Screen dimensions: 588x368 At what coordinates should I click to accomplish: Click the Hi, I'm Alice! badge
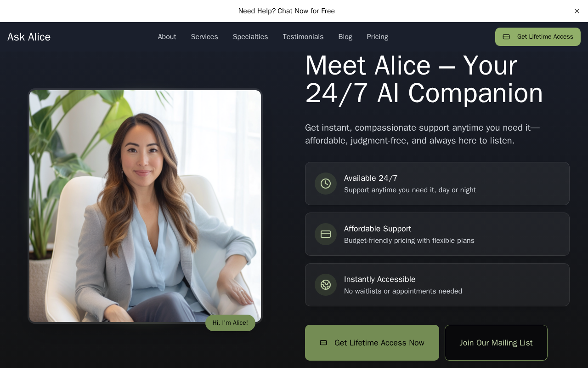click(x=230, y=323)
